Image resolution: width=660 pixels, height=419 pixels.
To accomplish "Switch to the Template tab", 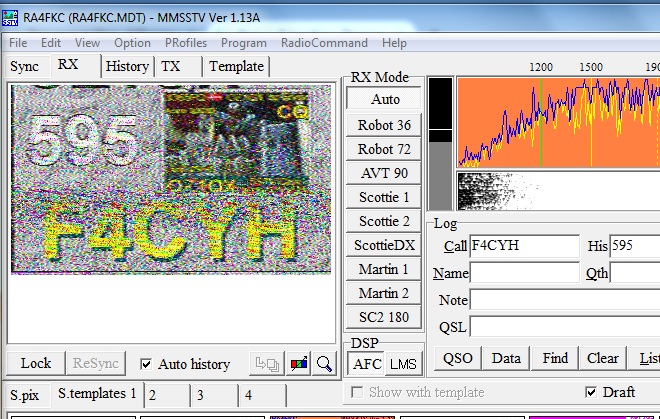I will [236, 66].
